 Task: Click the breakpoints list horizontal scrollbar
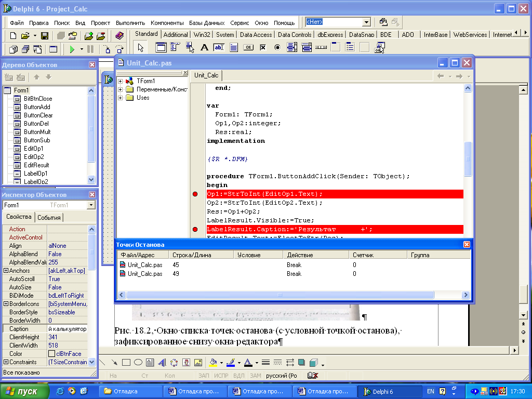pyautogui.click(x=280, y=295)
